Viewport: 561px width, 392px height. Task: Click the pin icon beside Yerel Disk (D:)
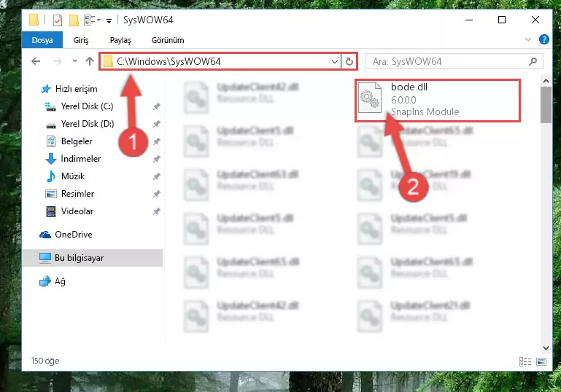[156, 124]
